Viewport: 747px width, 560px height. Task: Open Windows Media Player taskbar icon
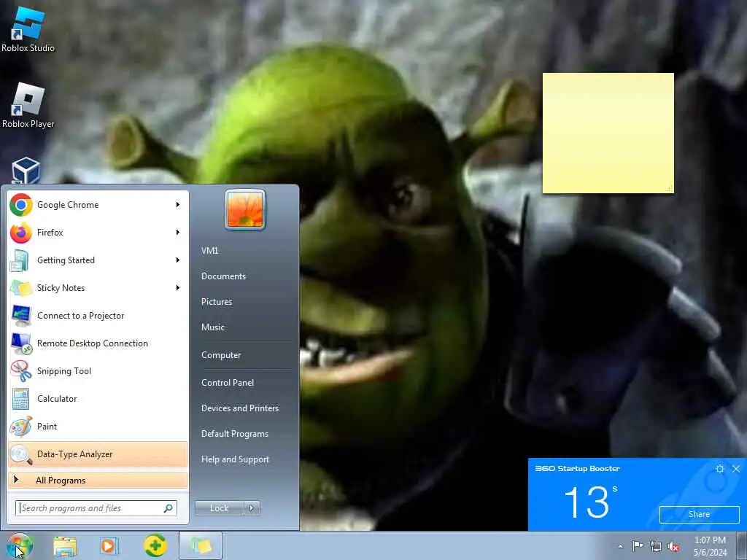coord(109,546)
